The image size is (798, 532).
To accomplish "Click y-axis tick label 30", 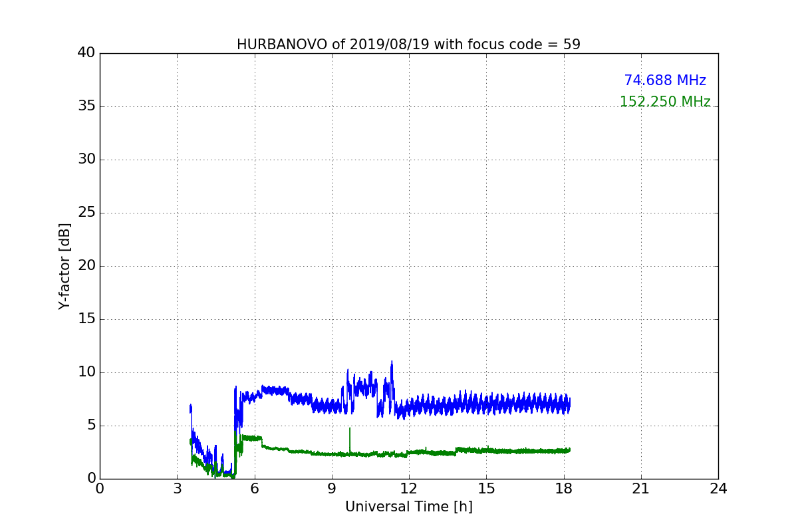I will (x=86, y=160).
